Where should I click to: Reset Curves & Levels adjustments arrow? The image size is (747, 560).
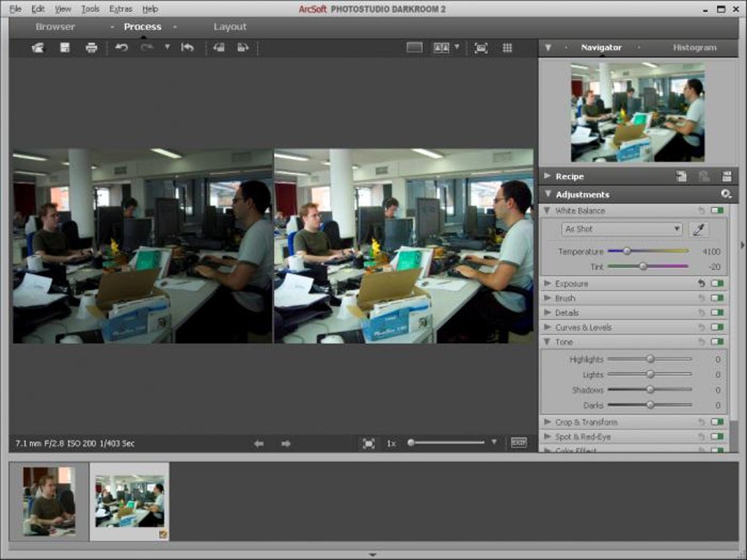click(702, 327)
